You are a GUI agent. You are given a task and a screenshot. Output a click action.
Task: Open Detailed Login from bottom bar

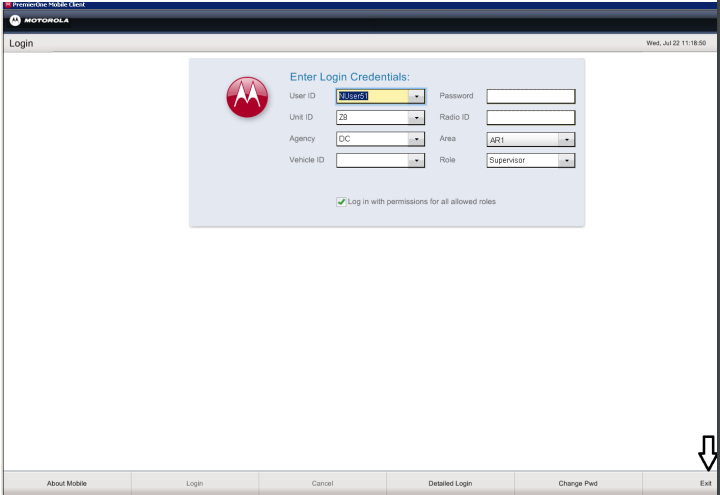[450, 483]
